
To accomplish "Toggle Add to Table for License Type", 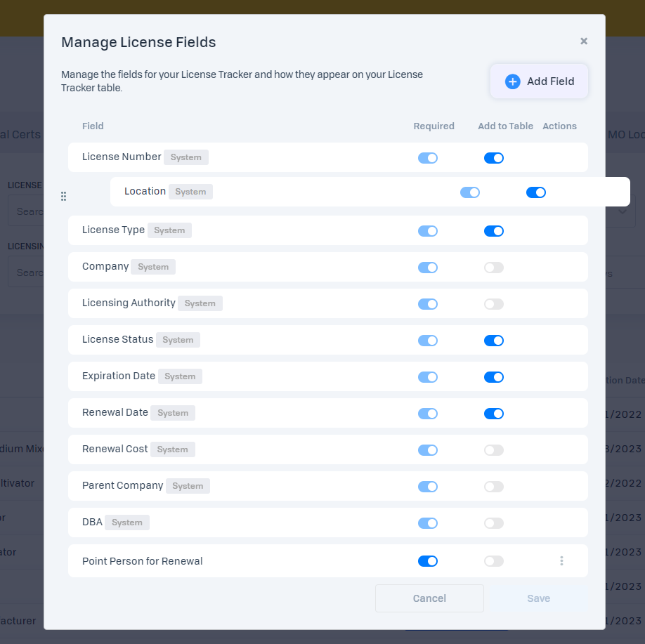I will (x=494, y=231).
